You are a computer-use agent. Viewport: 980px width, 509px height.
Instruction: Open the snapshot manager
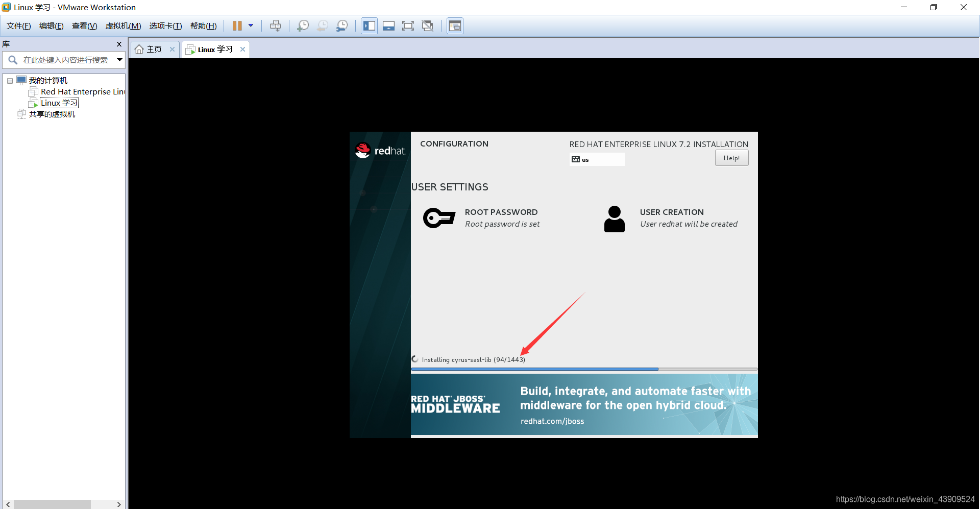pyautogui.click(x=342, y=26)
